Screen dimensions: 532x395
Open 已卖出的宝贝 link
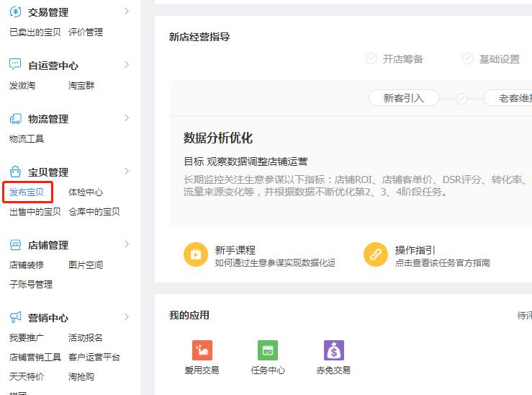click(x=35, y=32)
